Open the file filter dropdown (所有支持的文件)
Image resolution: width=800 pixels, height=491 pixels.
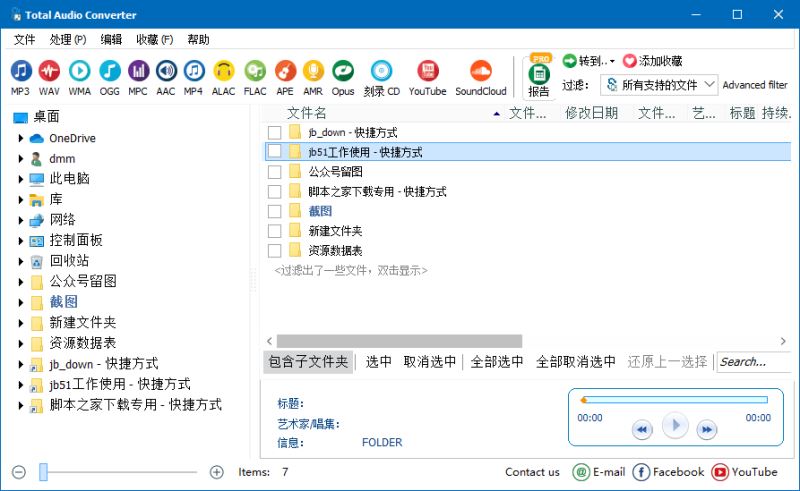659,85
